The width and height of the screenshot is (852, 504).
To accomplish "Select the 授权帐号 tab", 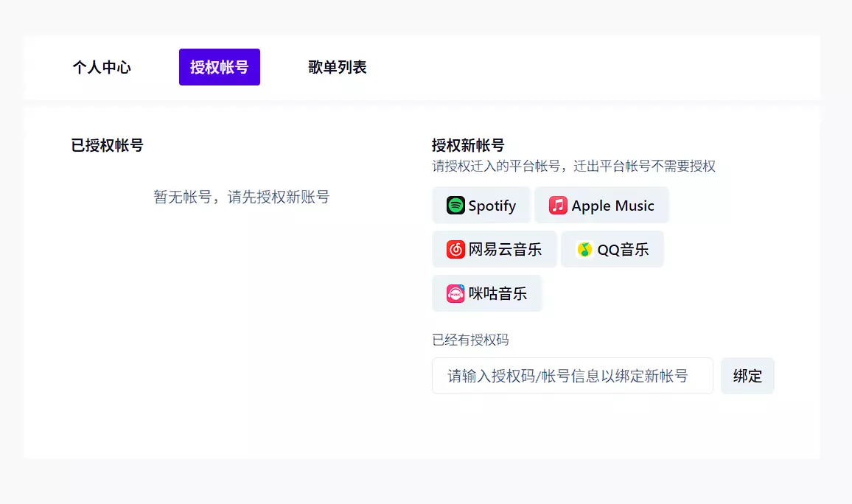I will click(220, 68).
